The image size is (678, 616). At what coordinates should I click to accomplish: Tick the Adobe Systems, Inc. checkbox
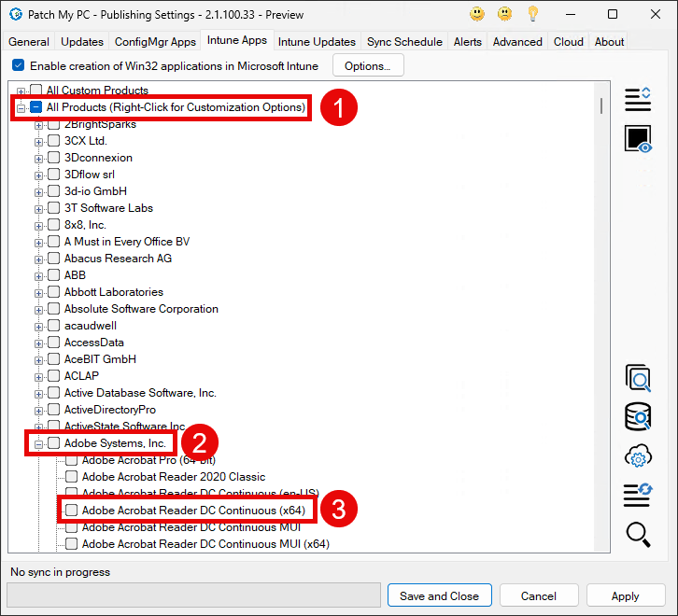pos(54,443)
